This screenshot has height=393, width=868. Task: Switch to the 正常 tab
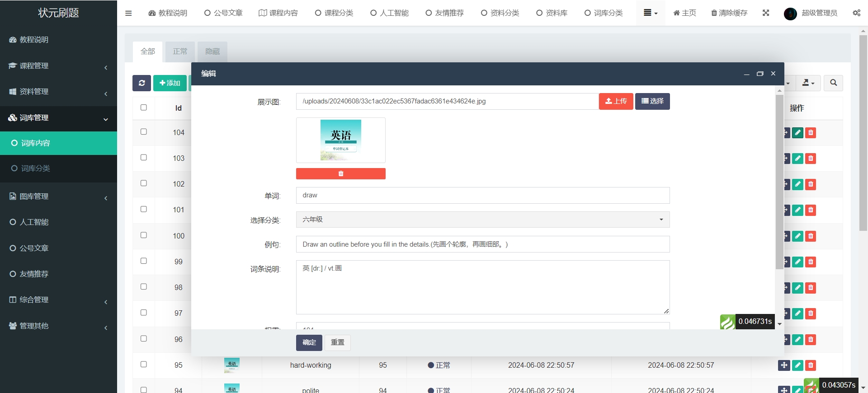point(180,51)
